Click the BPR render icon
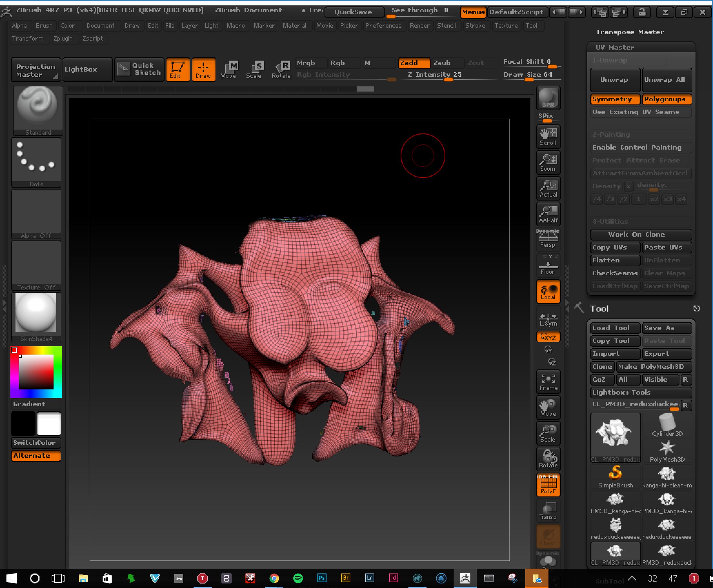713x588 pixels. click(x=548, y=98)
